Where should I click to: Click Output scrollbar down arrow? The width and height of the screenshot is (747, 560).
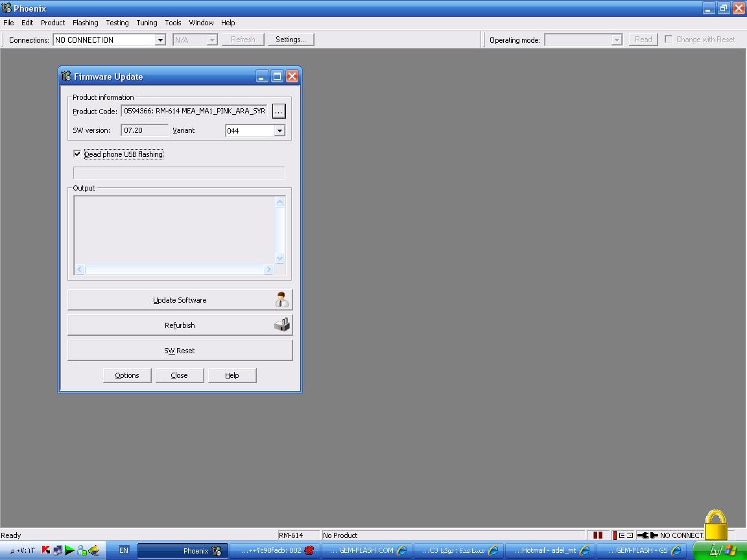point(280,259)
